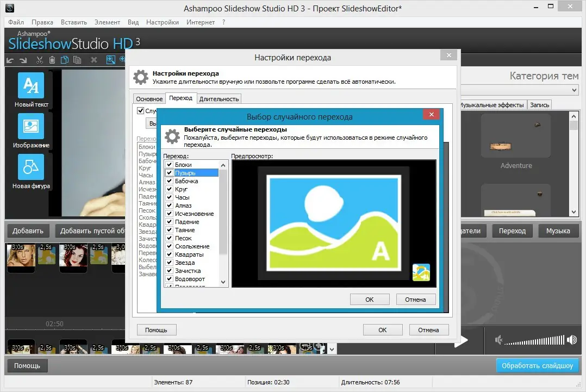Click the Добавить button

tap(28, 231)
